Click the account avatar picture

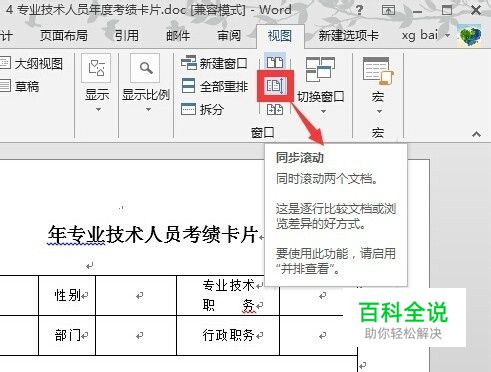pos(470,35)
